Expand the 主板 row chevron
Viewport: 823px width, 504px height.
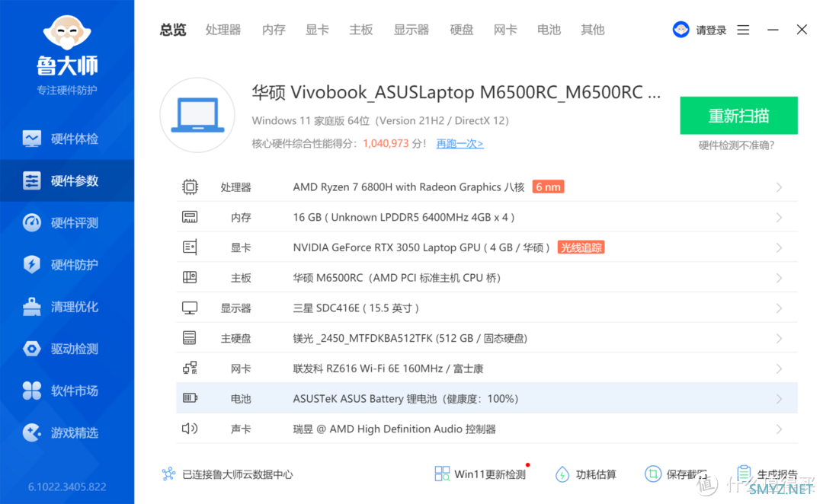pos(779,278)
